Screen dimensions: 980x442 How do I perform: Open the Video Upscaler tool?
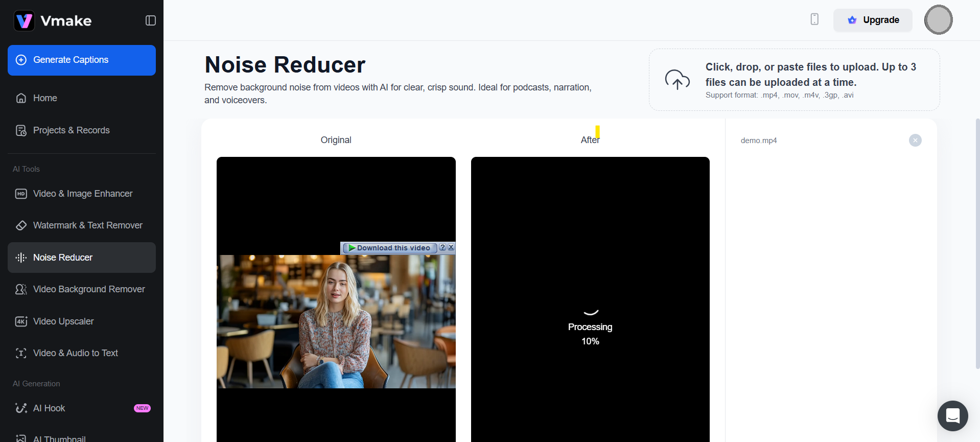tap(63, 321)
